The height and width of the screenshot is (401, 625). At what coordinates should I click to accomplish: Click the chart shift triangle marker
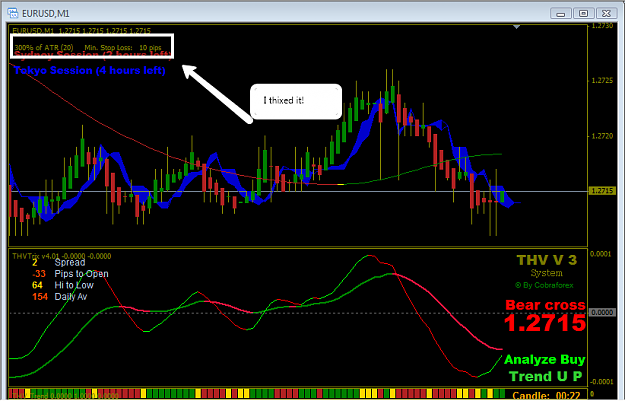click(517, 27)
